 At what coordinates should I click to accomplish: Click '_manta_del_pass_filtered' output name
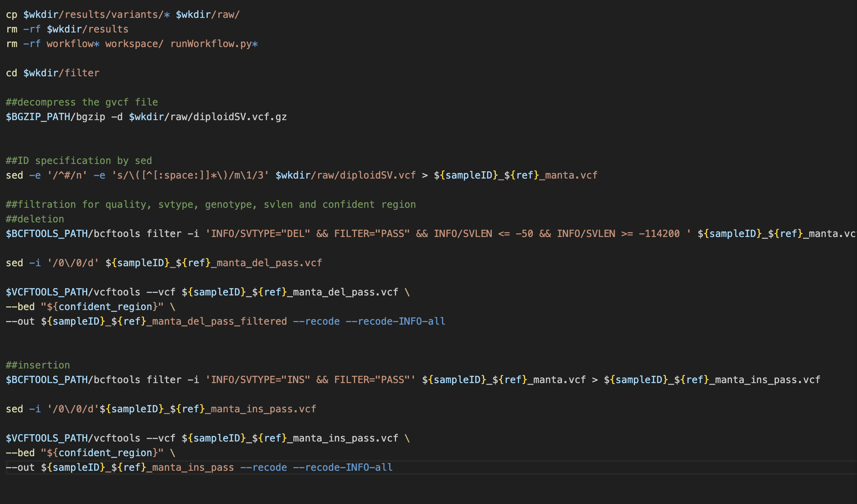point(216,321)
